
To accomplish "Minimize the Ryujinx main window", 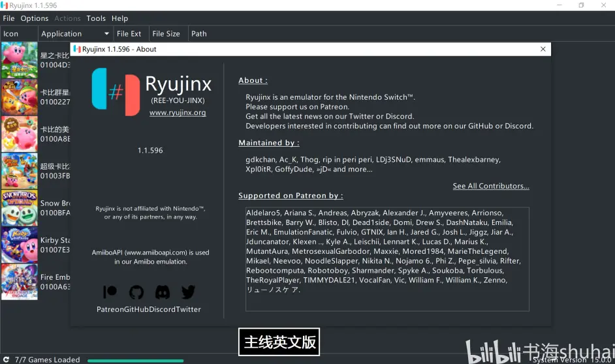I will click(560, 5).
